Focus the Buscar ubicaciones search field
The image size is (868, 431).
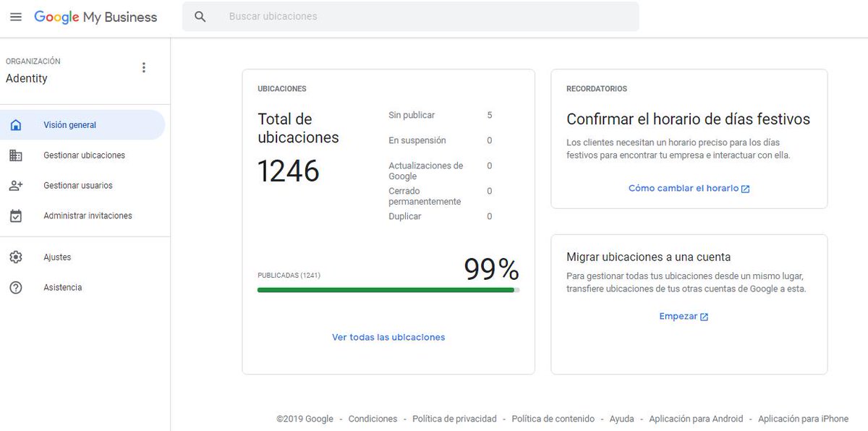pyautogui.click(x=410, y=17)
